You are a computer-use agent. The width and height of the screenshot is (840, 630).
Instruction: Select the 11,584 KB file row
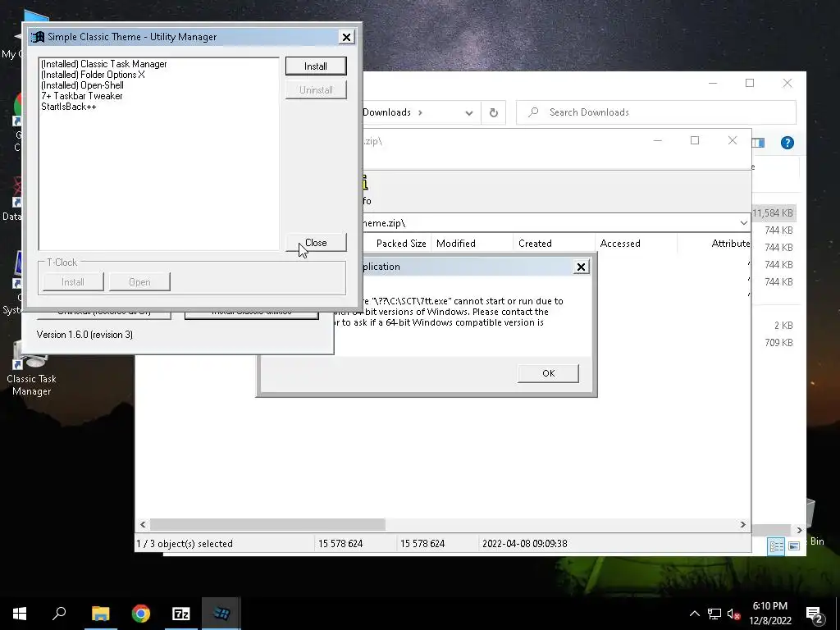(773, 213)
